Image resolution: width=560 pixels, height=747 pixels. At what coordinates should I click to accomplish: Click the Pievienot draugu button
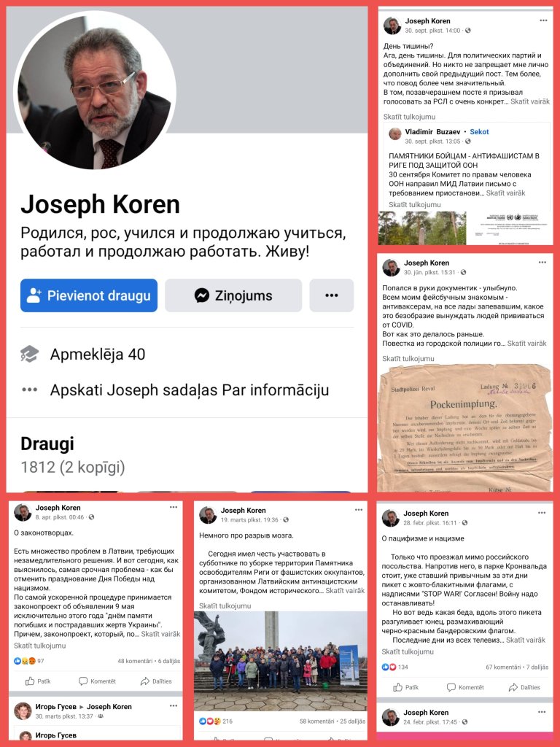tap(88, 295)
